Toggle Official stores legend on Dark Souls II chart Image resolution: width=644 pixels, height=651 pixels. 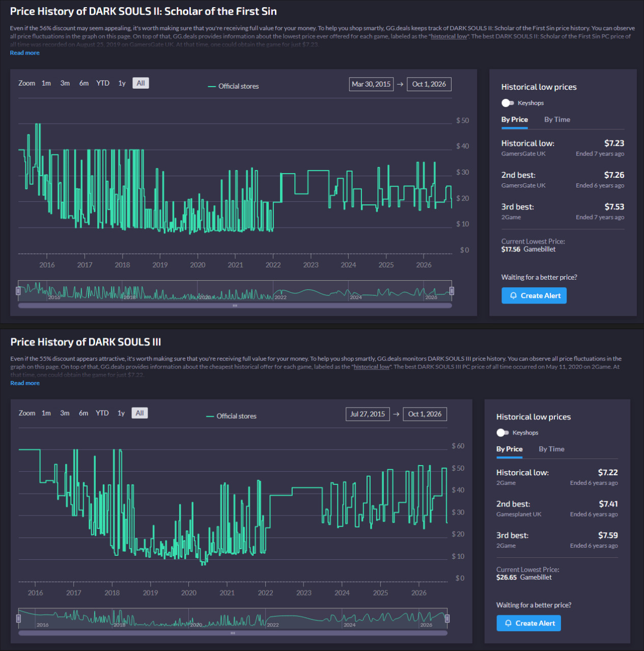coord(233,86)
